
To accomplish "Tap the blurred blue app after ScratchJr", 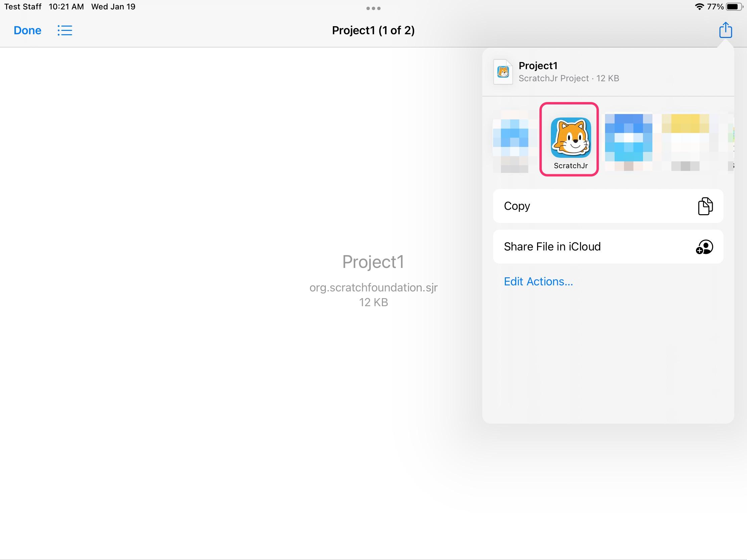I will (x=628, y=138).
